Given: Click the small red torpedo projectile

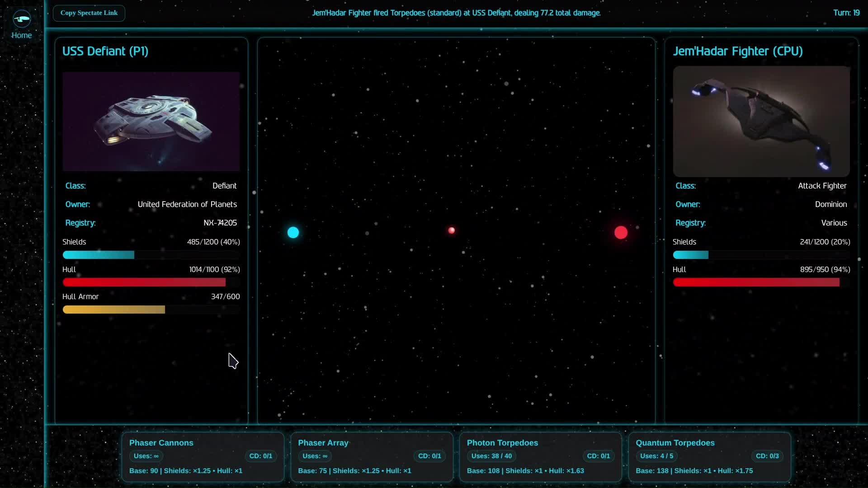Looking at the screenshot, I should (451, 230).
